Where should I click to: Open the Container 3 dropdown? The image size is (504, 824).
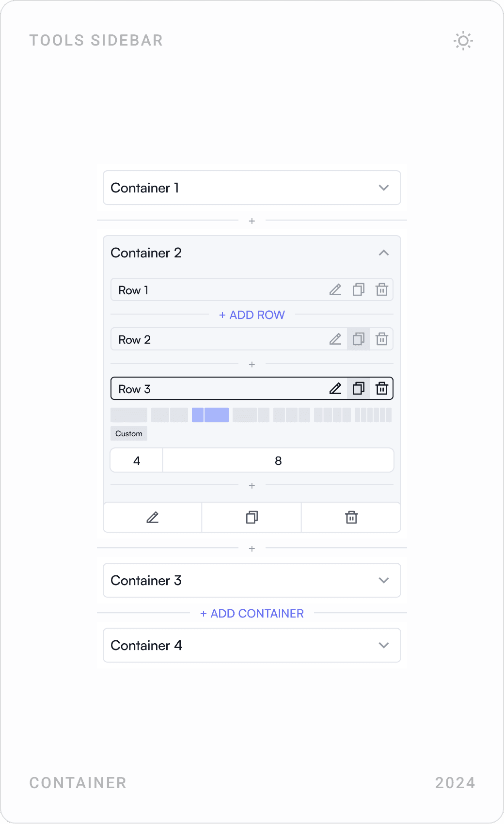(x=384, y=580)
